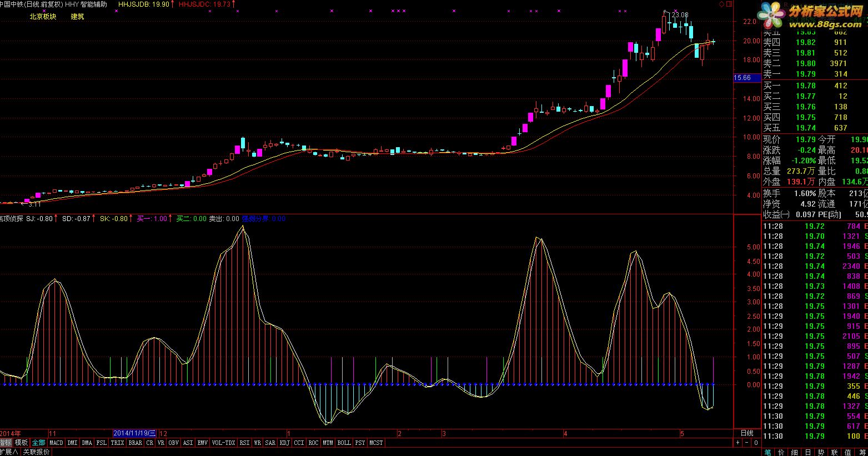
Task: Show the MCST indicator
Action: point(377,443)
